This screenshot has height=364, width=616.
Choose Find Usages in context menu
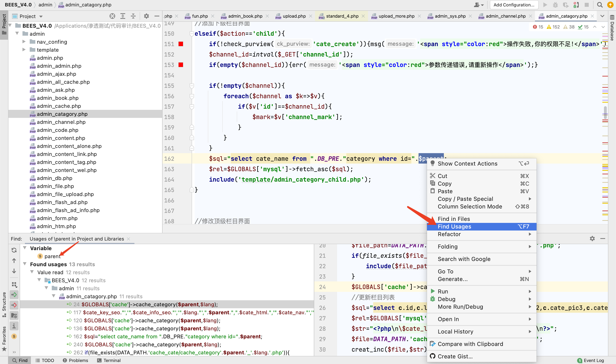481,226
